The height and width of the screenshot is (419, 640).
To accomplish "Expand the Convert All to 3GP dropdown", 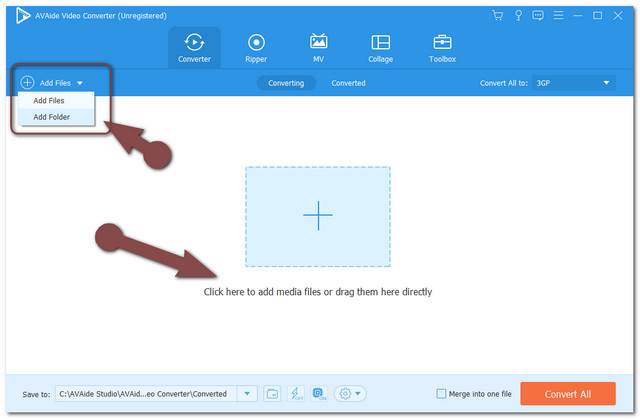I will [x=573, y=83].
